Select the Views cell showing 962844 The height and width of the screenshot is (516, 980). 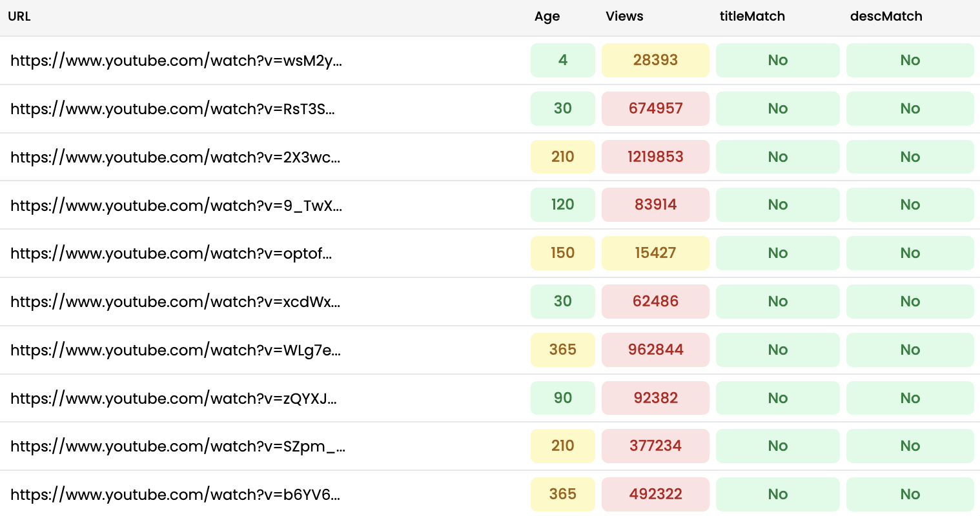[655, 350]
